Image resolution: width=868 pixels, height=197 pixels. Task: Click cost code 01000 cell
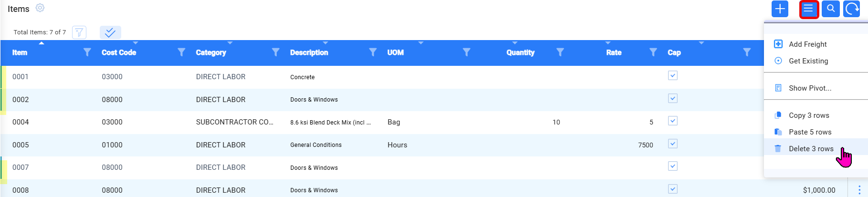[112, 145]
